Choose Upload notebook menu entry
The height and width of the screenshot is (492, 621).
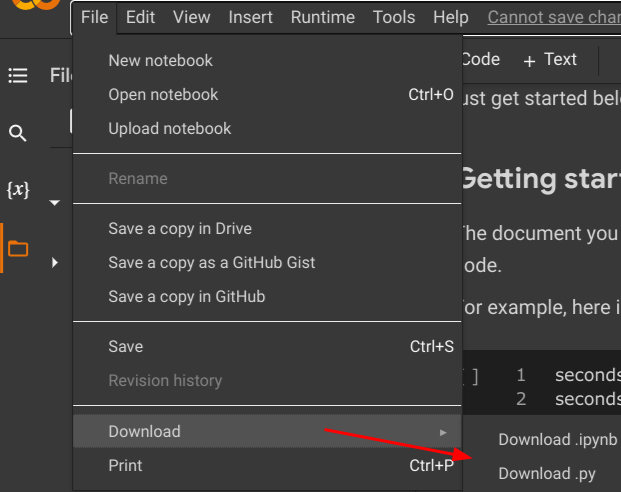pyautogui.click(x=267, y=129)
